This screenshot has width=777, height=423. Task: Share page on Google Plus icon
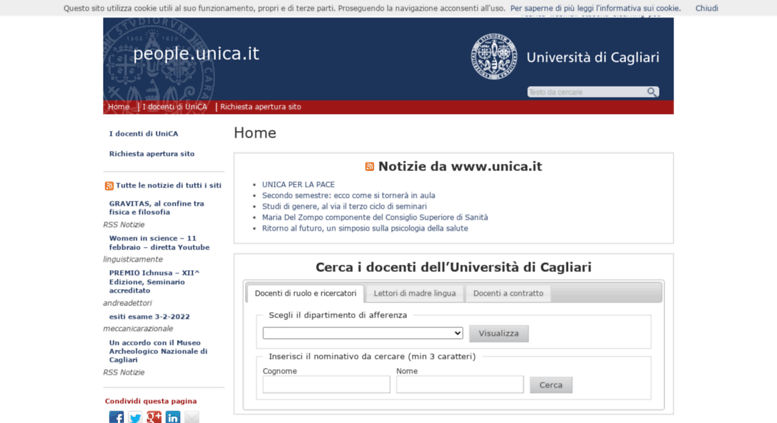click(x=154, y=417)
